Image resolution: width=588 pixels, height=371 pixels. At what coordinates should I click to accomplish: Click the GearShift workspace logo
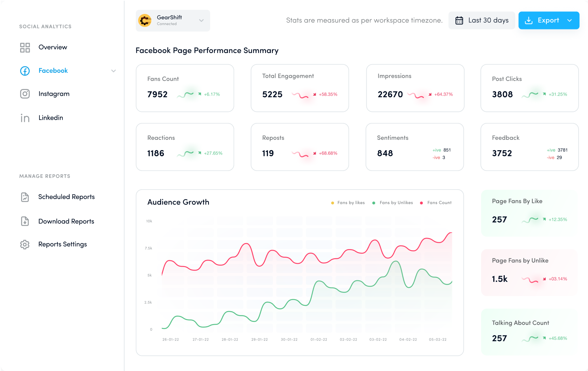coord(145,20)
